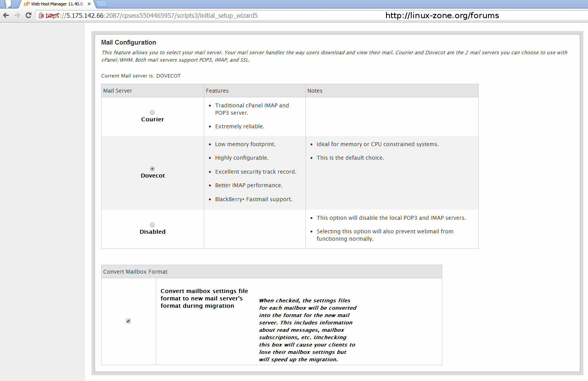Click the Courier label

[x=153, y=119]
